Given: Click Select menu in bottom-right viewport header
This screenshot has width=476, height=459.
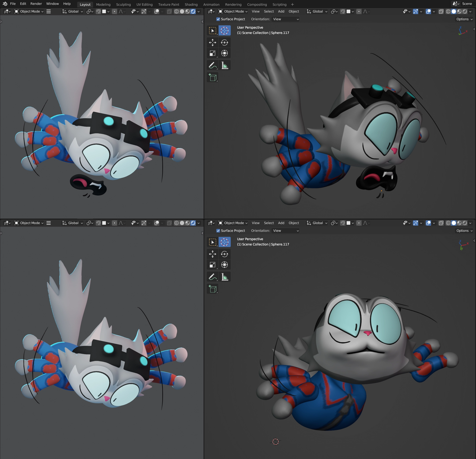Looking at the screenshot, I should 269,223.
